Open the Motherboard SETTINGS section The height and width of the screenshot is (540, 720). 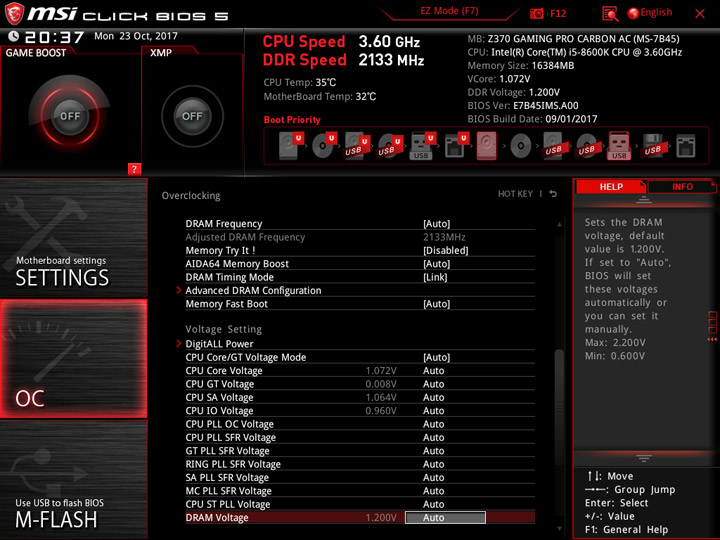pyautogui.click(x=73, y=238)
